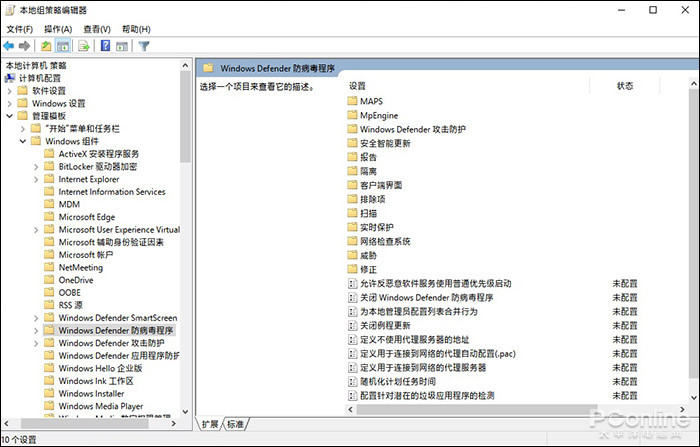This screenshot has height=447, width=700.
Task: Click the OneDrive folder icon in tree
Action: click(x=49, y=280)
